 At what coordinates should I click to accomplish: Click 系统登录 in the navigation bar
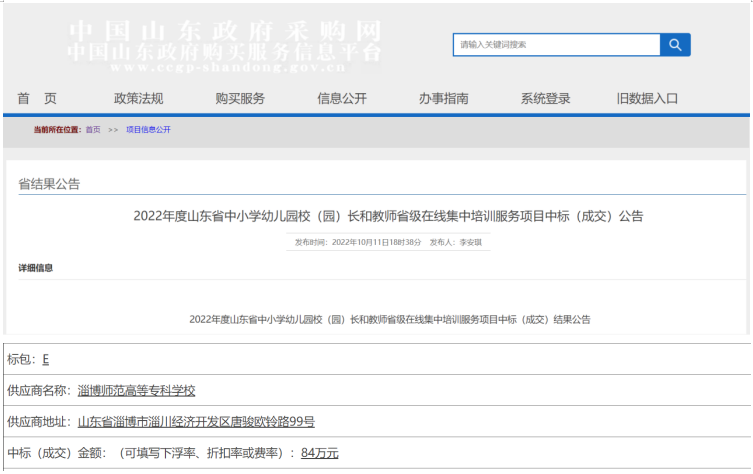click(545, 98)
